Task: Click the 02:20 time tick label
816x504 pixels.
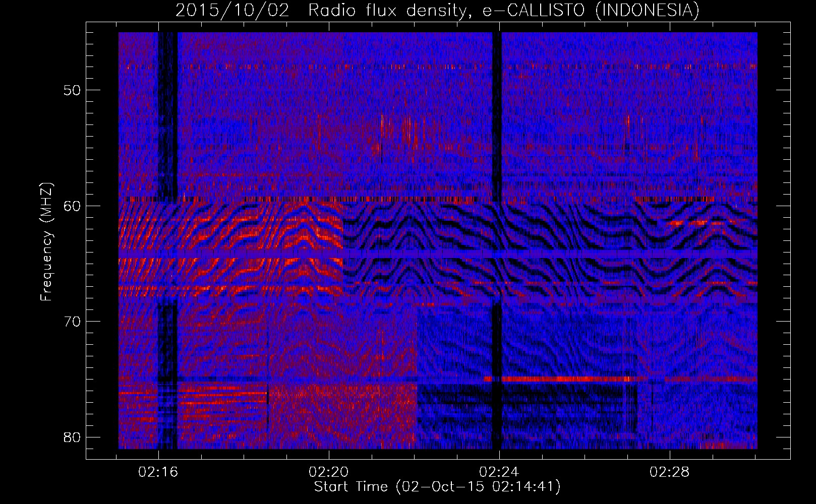Action: 329,472
